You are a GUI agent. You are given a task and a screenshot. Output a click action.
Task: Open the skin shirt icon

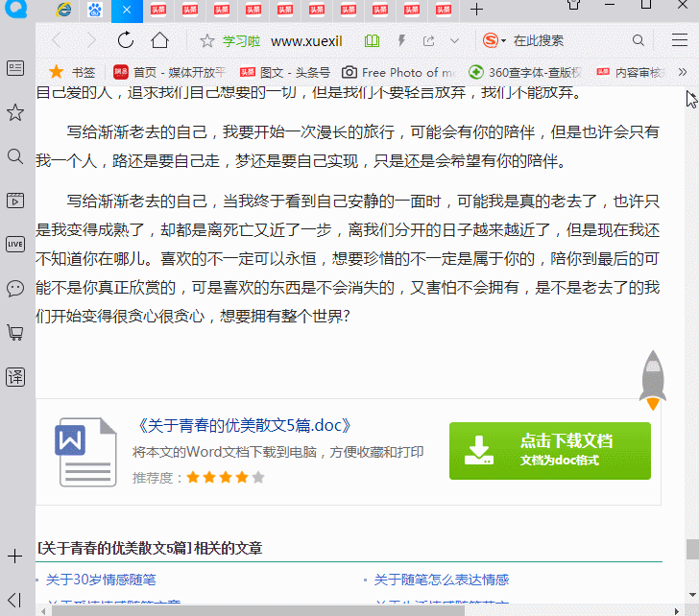574,5
